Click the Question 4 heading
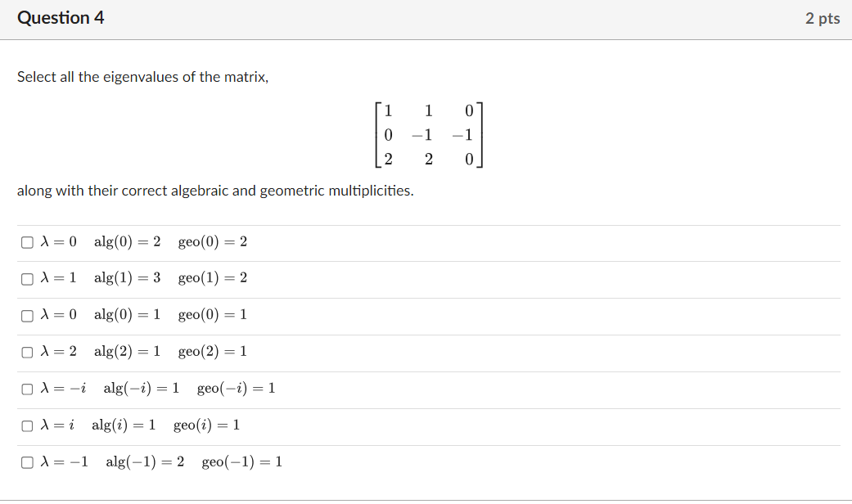The height and width of the screenshot is (504, 852). pos(61,17)
